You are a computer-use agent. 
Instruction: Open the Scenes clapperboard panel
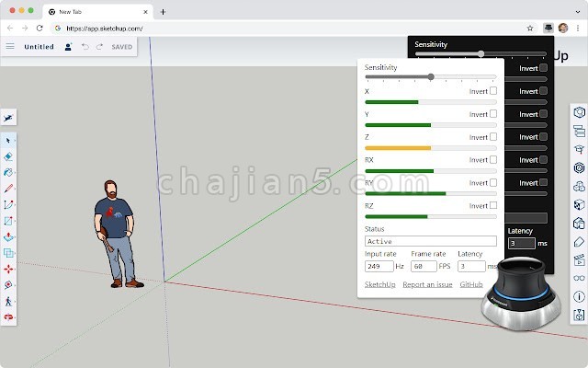point(579,259)
